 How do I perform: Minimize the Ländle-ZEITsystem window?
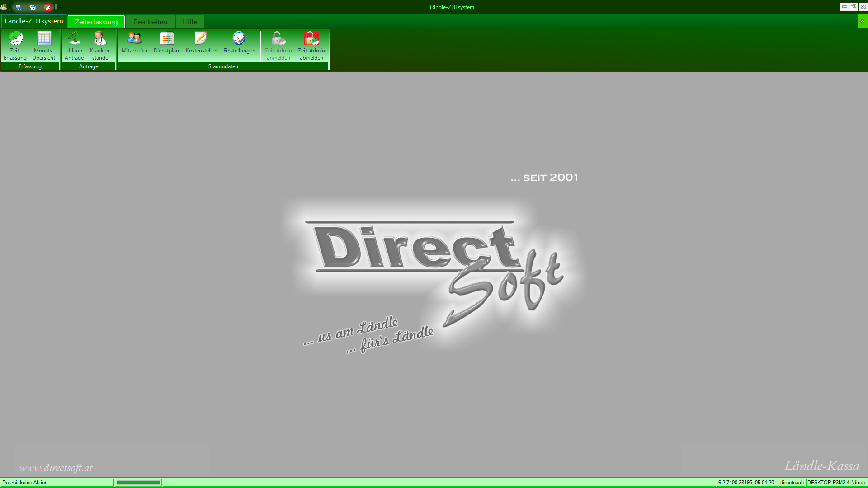844,7
